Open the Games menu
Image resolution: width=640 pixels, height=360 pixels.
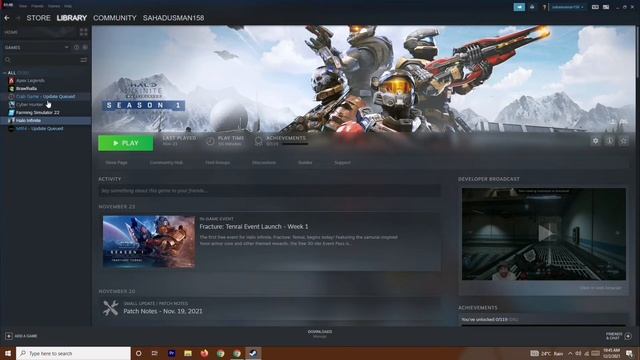(54, 6)
